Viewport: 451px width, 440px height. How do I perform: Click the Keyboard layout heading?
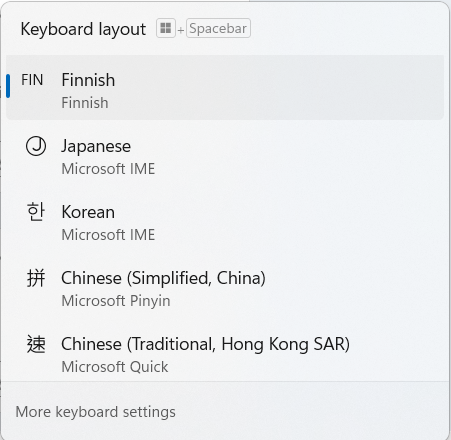[x=83, y=29]
